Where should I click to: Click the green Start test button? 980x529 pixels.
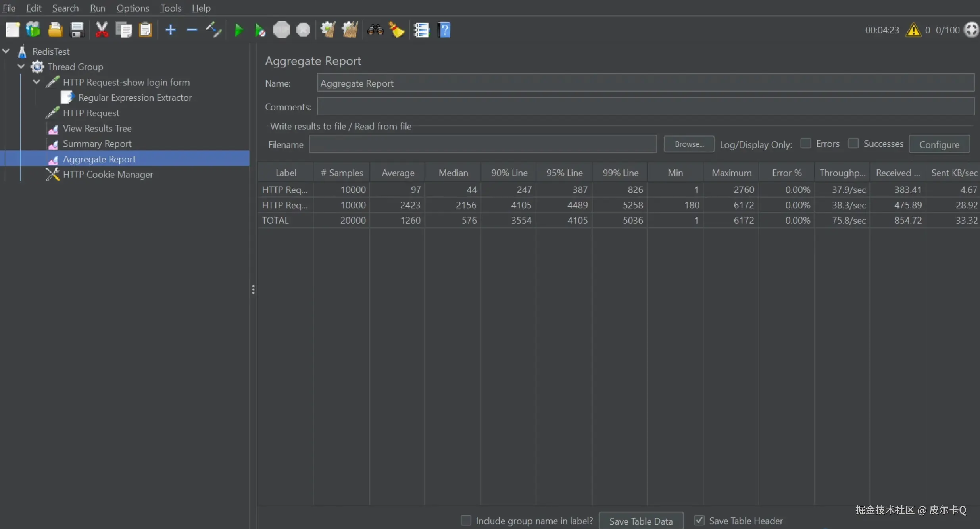coord(238,30)
